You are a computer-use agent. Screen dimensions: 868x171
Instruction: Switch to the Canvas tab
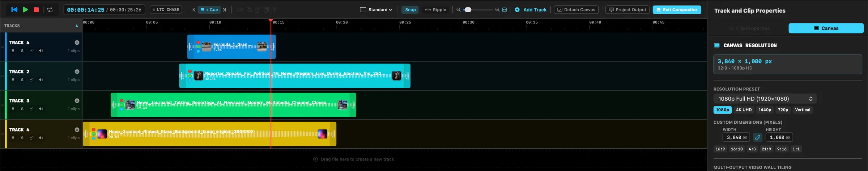(826, 28)
